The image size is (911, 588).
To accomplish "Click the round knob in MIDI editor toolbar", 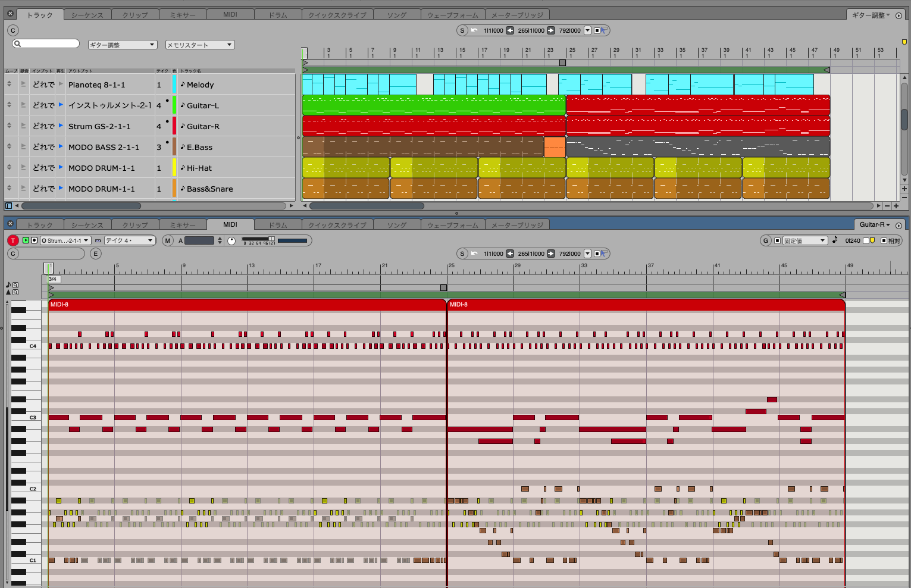I will (x=231, y=240).
